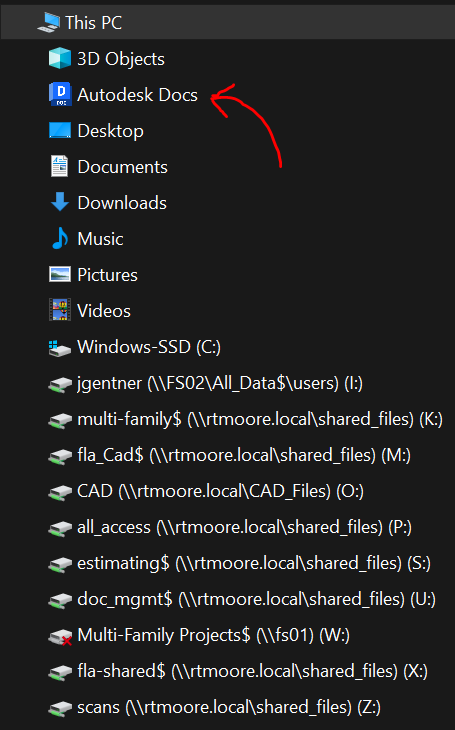Screen dimensions: 455x730
Task: Click the Autodesk Docs drive icon
Action: 60,95
